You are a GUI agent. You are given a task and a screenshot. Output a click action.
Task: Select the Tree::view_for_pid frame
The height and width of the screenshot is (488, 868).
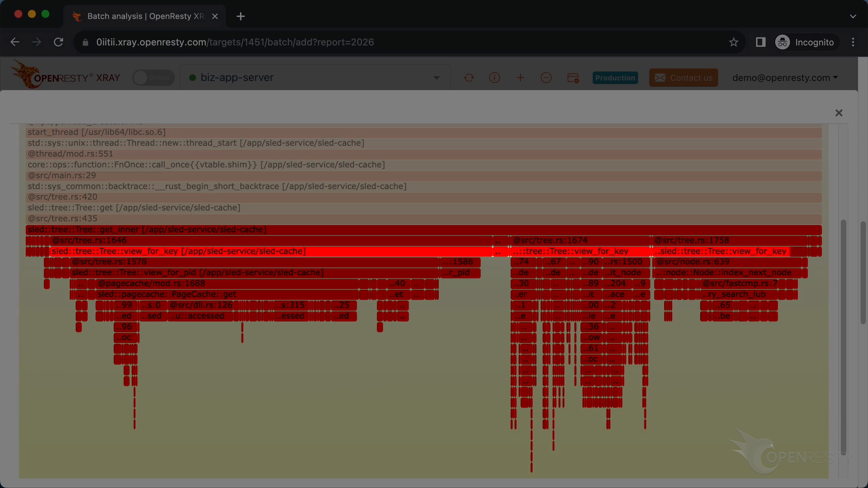pos(255,272)
